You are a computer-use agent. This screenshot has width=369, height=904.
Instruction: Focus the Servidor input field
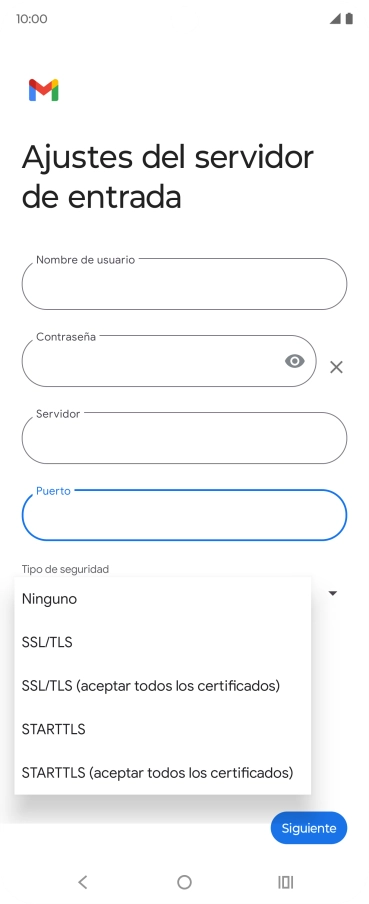point(184,438)
